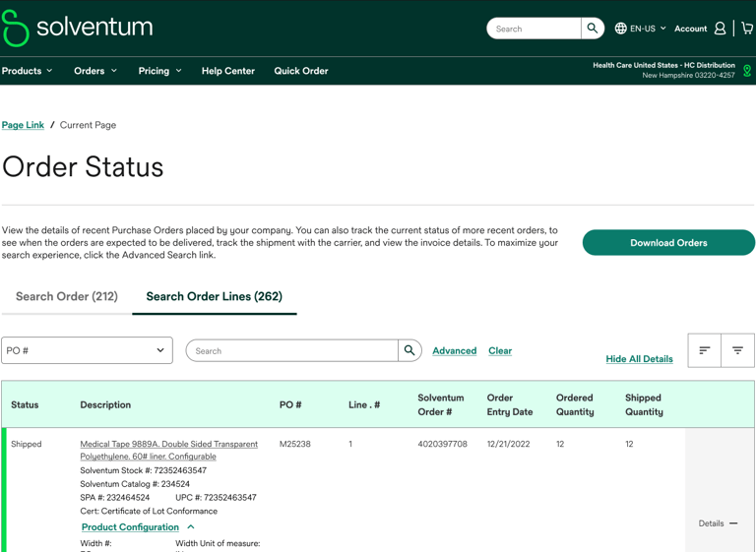Open the Help Center menu item

pyautogui.click(x=228, y=71)
